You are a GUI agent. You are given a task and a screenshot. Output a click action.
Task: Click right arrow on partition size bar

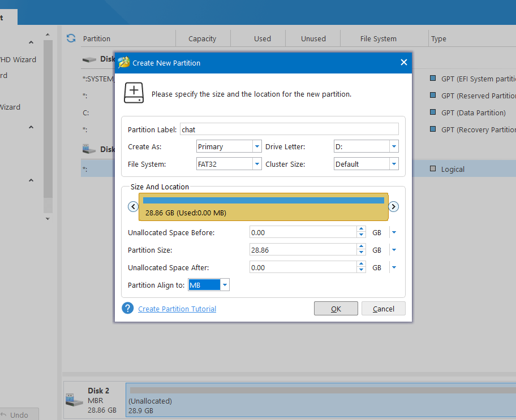tap(394, 207)
